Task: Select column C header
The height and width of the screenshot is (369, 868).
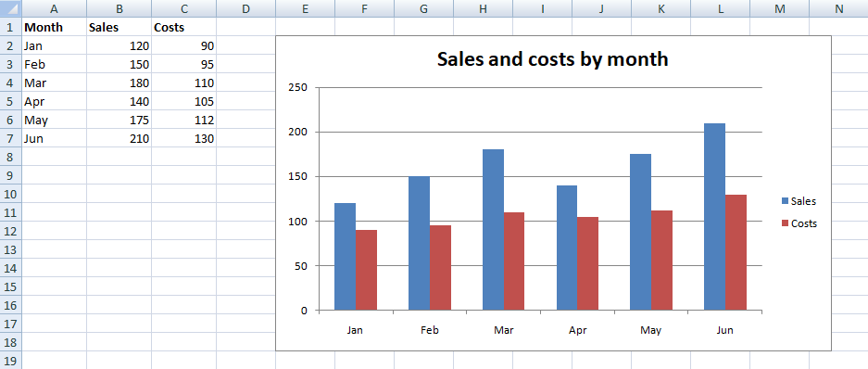Action: 183,8
